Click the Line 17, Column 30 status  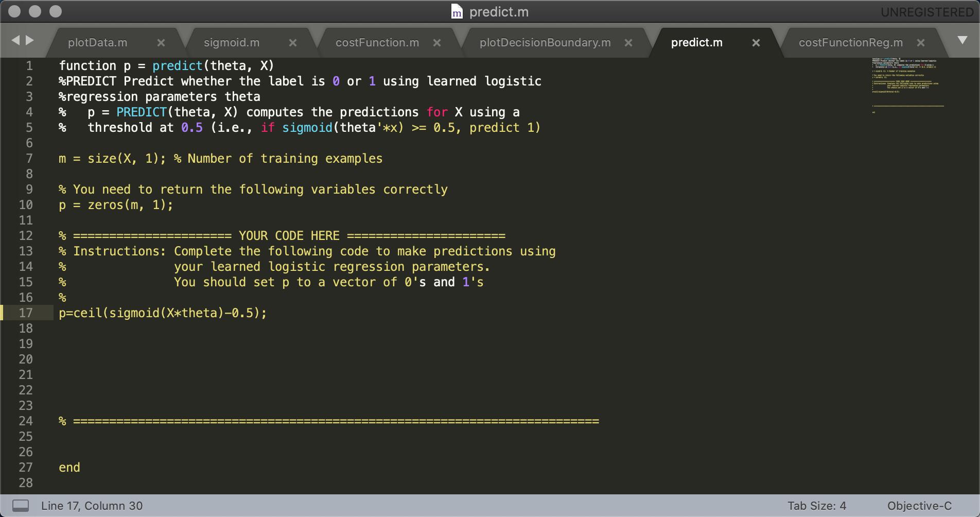click(92, 506)
